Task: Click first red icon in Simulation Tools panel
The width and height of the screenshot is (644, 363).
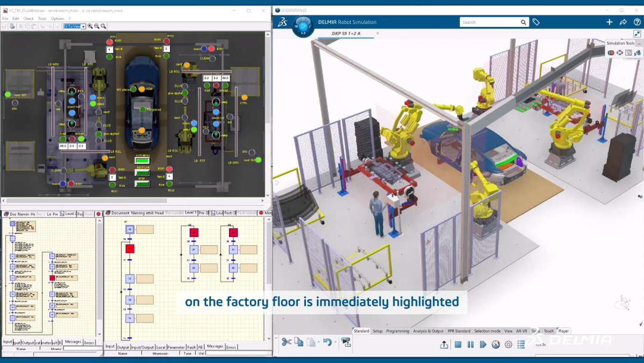Action: (x=611, y=53)
